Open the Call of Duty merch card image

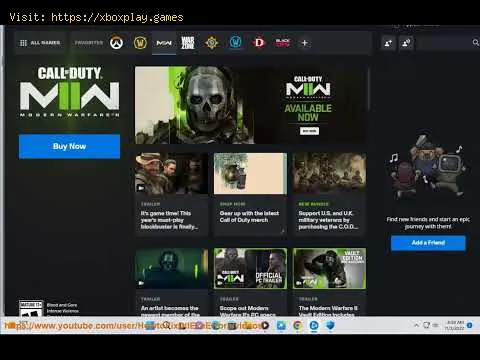coord(250,173)
